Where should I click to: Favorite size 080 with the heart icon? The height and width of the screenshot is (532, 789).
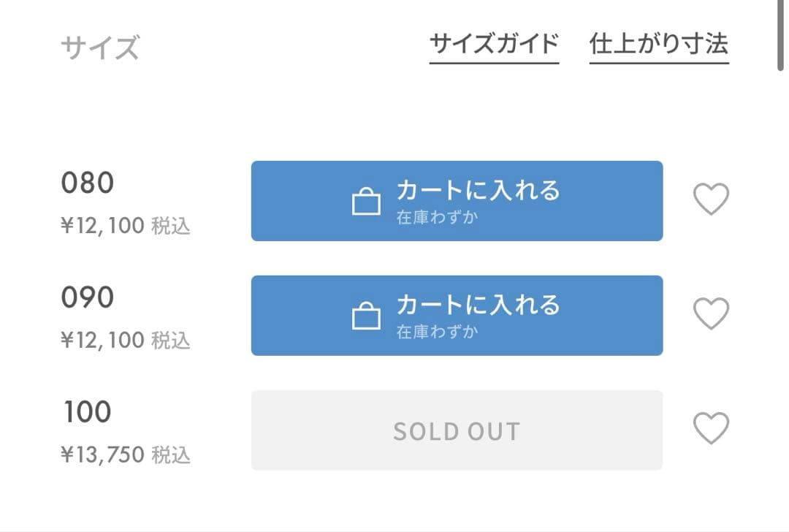click(711, 199)
